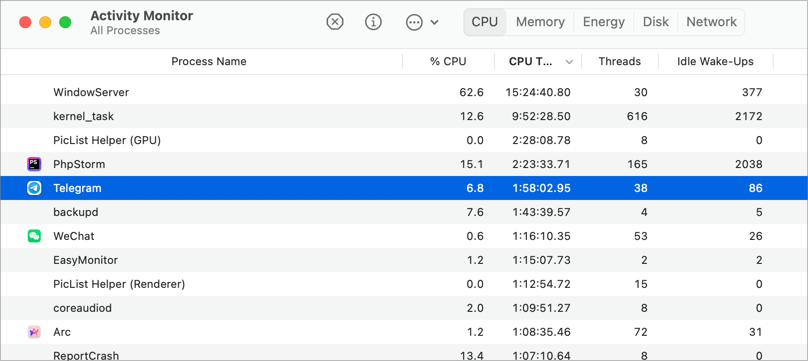Click the WeChat app icon
Viewport: 808px width, 361px height.
coord(34,236)
